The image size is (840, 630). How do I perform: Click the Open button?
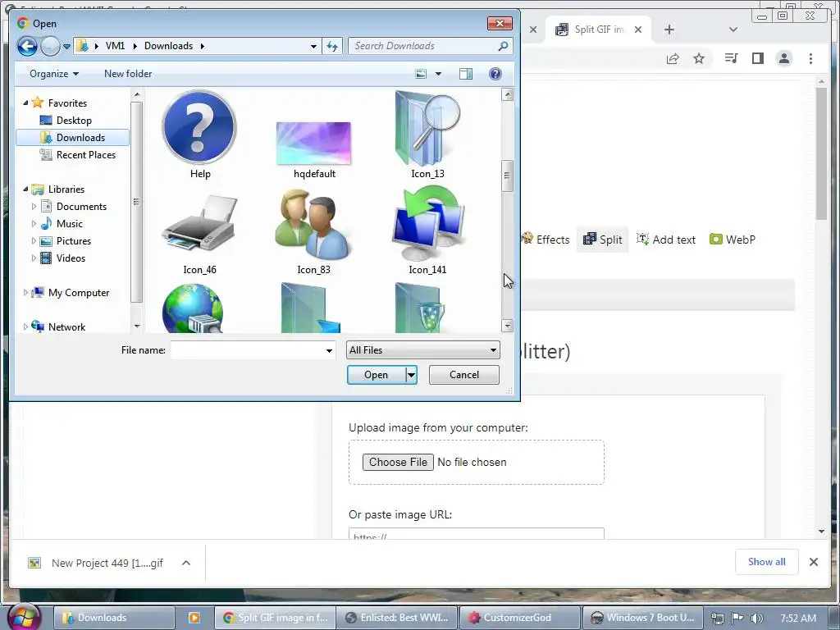376,375
